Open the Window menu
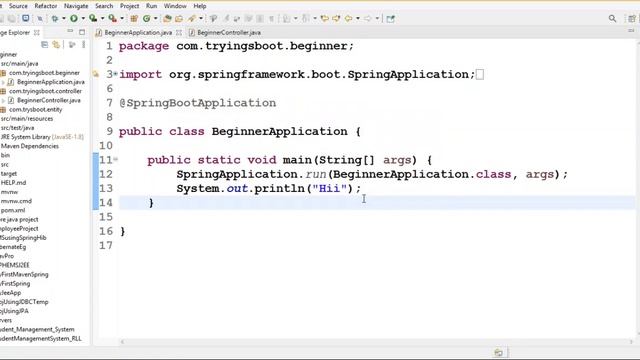The image size is (640, 360). (175, 6)
